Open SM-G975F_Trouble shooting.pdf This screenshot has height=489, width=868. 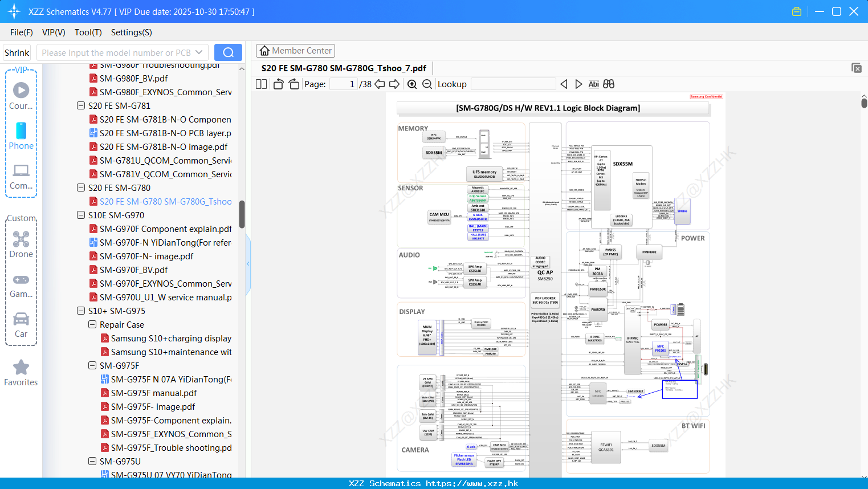click(x=166, y=448)
